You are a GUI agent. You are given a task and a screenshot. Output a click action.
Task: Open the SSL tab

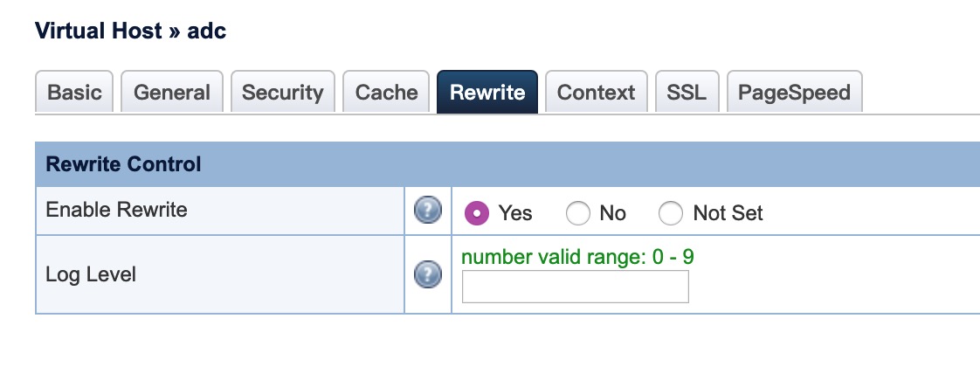[686, 93]
